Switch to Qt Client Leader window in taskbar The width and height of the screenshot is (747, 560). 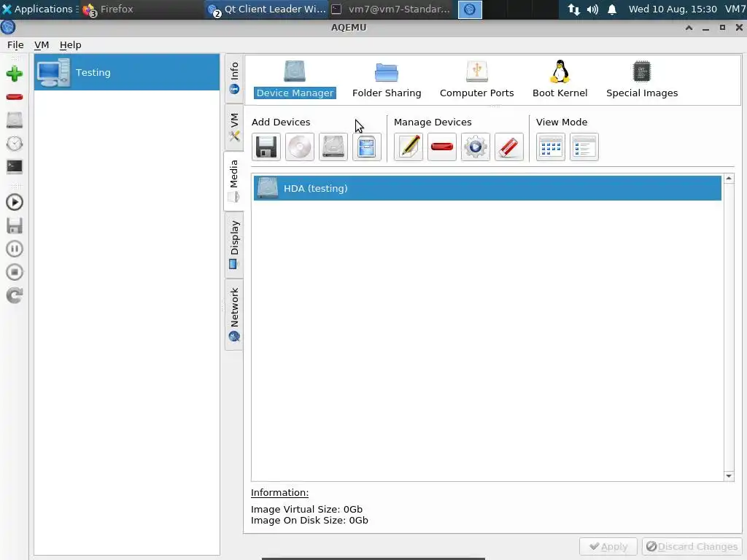[267, 9]
